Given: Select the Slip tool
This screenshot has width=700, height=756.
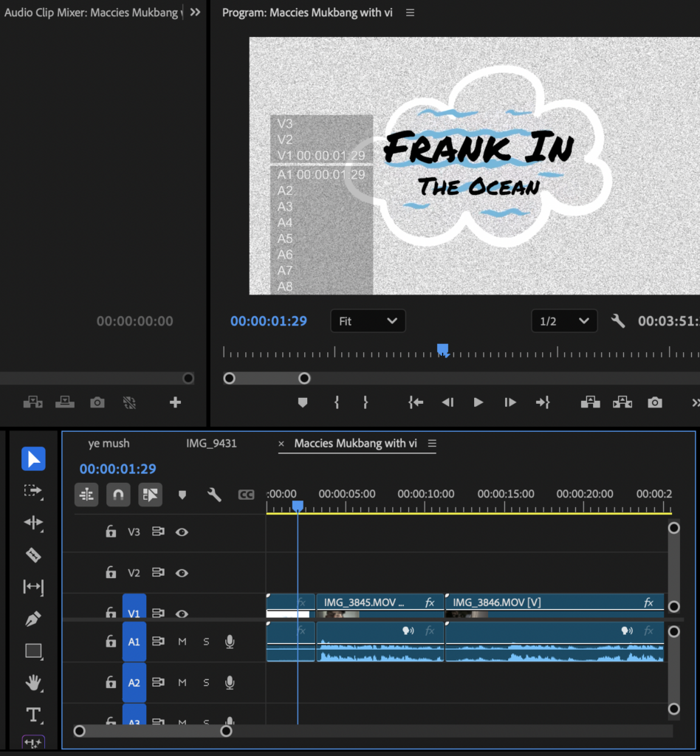Looking at the screenshot, I should tap(33, 587).
